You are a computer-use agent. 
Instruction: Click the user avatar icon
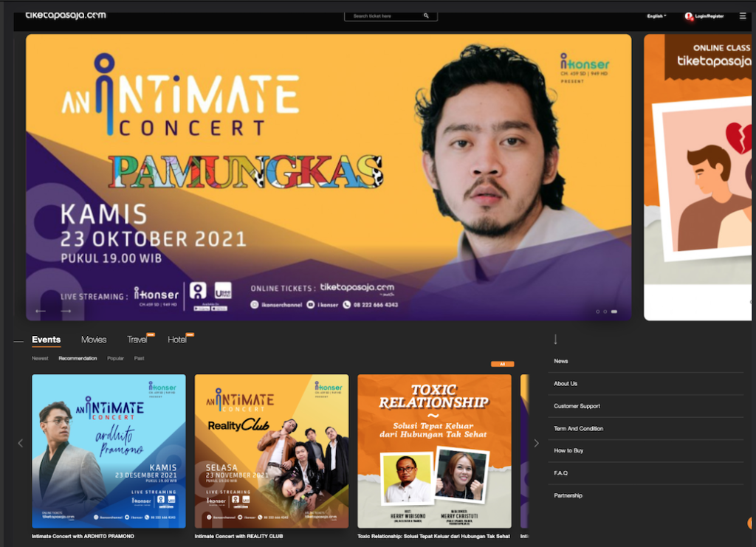pos(689,16)
